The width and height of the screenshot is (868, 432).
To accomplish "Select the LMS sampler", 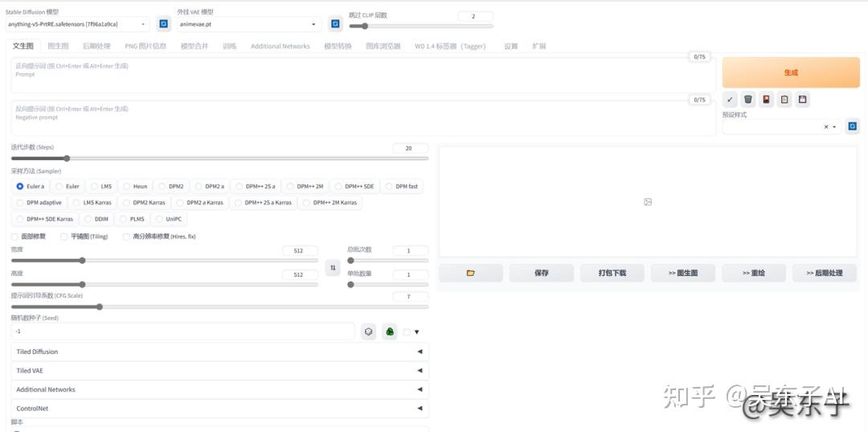I will [101, 187].
